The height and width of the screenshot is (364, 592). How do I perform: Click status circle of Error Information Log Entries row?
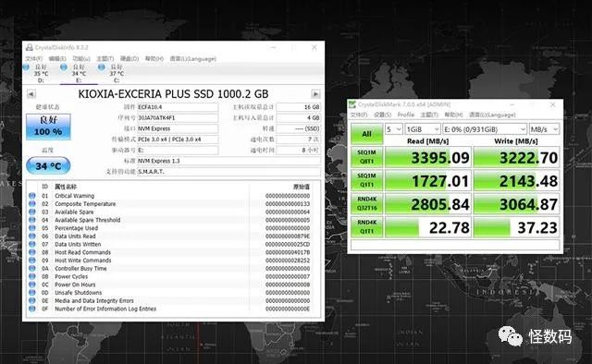coord(32,309)
